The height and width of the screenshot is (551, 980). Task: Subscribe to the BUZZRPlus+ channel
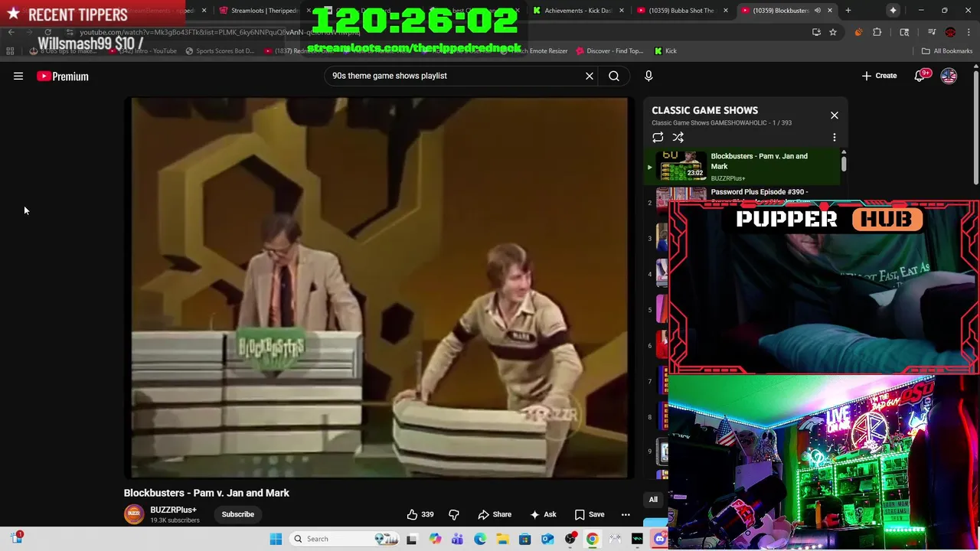[238, 514]
